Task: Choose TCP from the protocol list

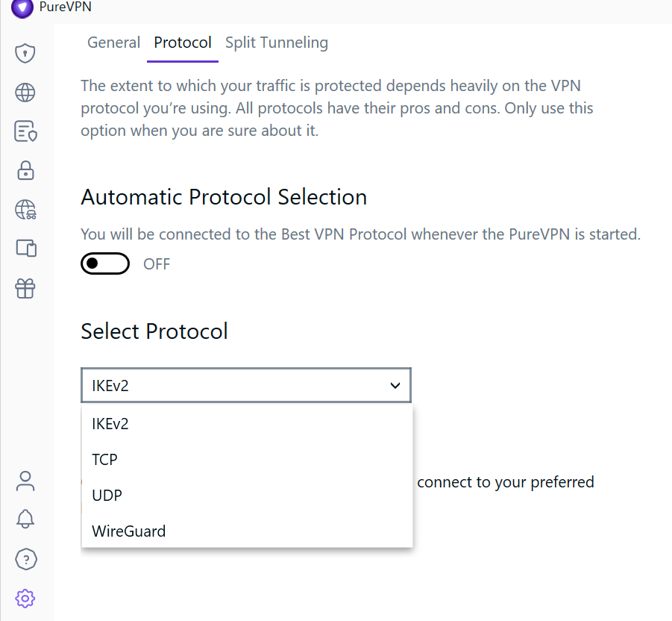Action: pos(104,460)
